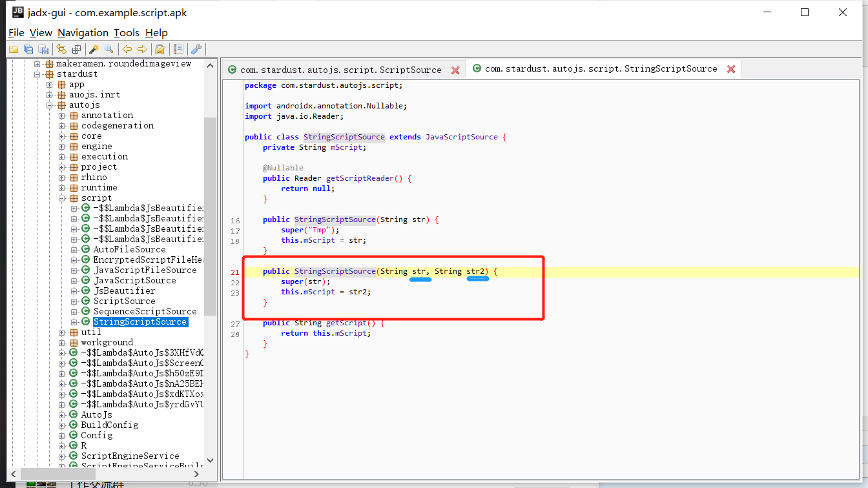This screenshot has height=488, width=868.
Task: Close the StringScriptSource tab
Action: point(731,69)
